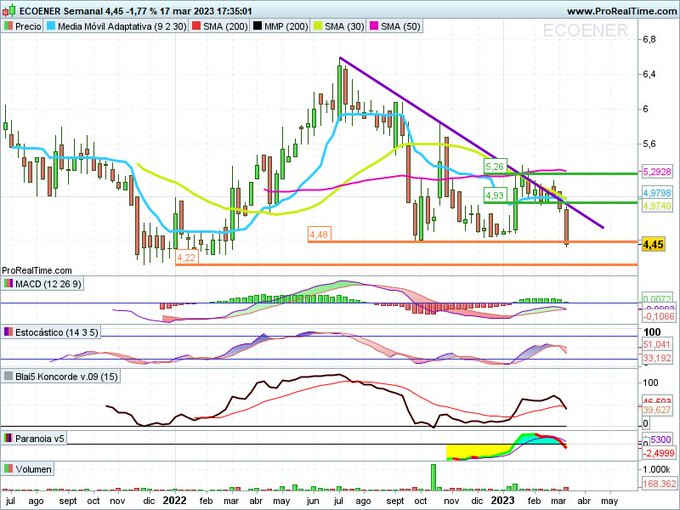Click the 4,22 support level label
Viewport: 680px width, 510px height.
click(x=187, y=258)
